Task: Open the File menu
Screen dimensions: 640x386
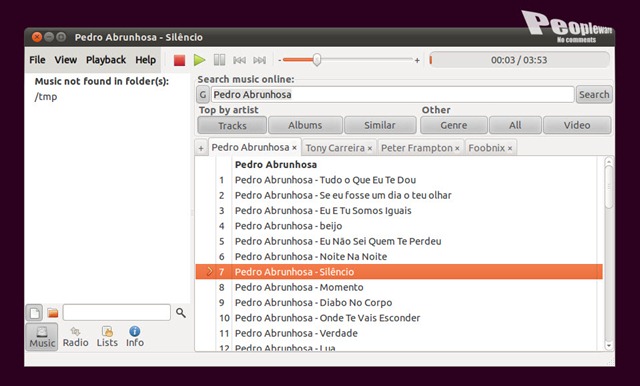Action: pos(37,60)
